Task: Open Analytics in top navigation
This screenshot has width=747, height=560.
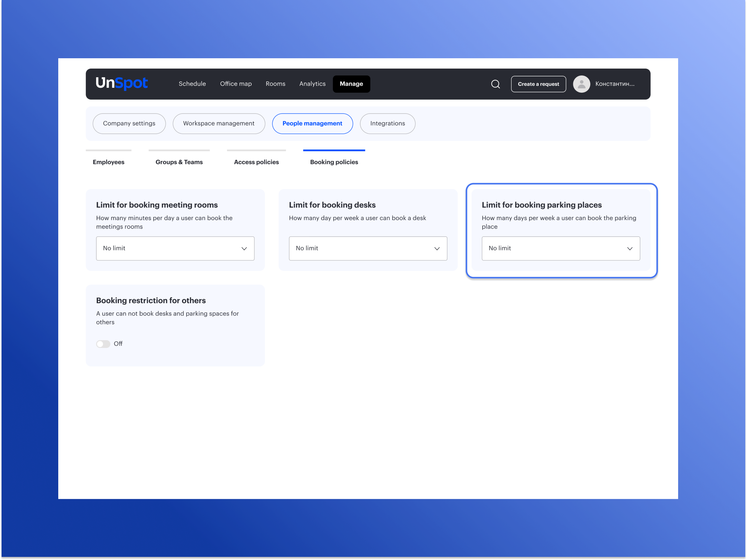Action: click(x=312, y=84)
